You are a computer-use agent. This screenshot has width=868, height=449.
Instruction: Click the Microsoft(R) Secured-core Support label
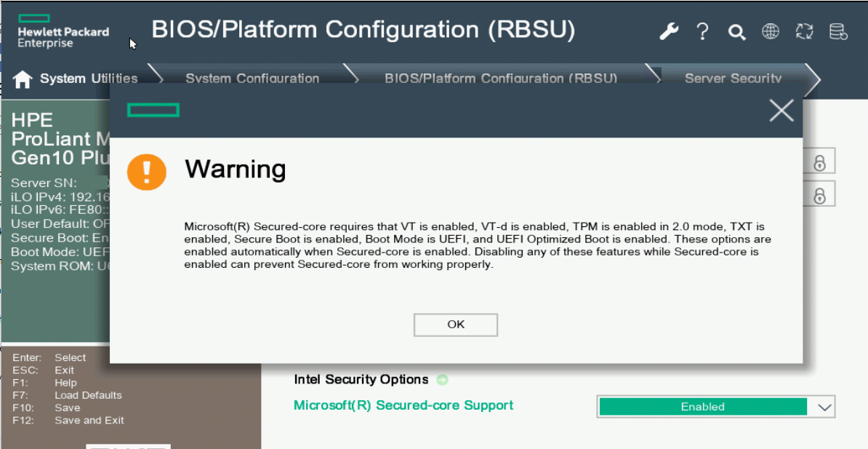pos(403,405)
